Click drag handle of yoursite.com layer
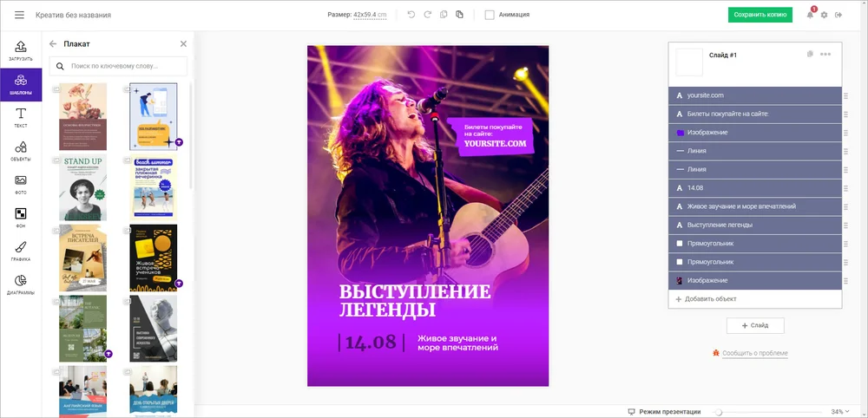The image size is (868, 418). tap(845, 95)
